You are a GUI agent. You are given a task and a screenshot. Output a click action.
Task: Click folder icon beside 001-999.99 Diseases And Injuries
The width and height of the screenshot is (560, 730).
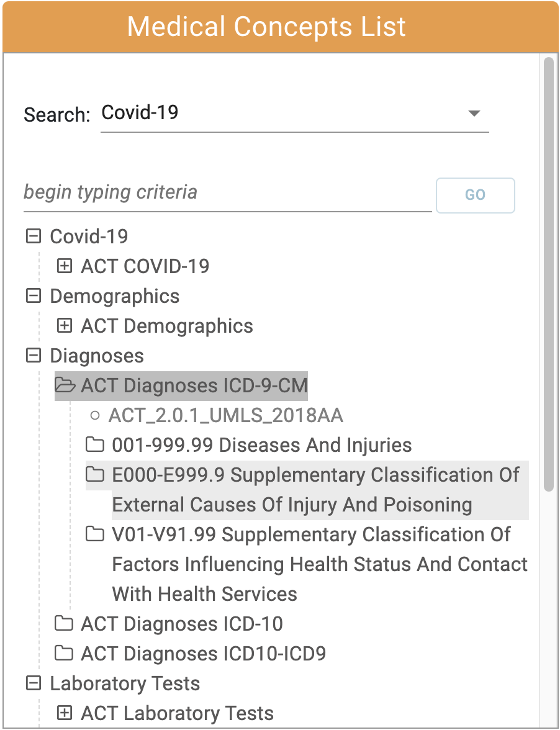pos(95,445)
